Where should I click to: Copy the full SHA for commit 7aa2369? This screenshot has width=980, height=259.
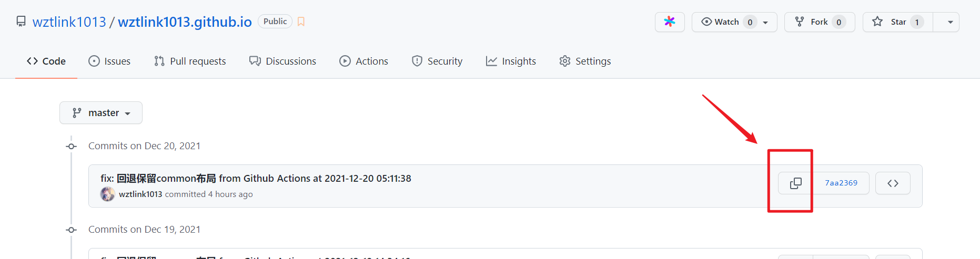click(x=795, y=183)
